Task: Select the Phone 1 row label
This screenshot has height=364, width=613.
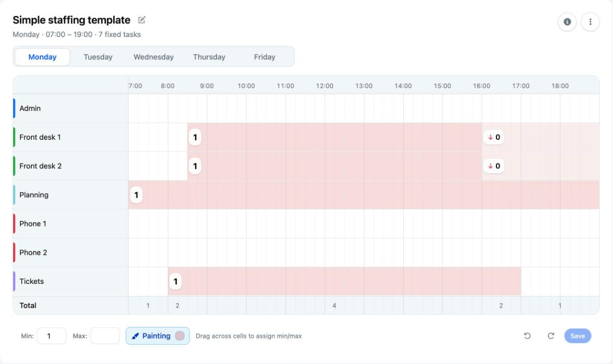Action: point(33,224)
